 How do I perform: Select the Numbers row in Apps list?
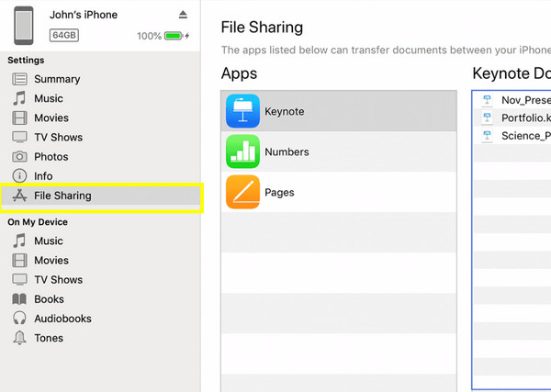click(339, 151)
